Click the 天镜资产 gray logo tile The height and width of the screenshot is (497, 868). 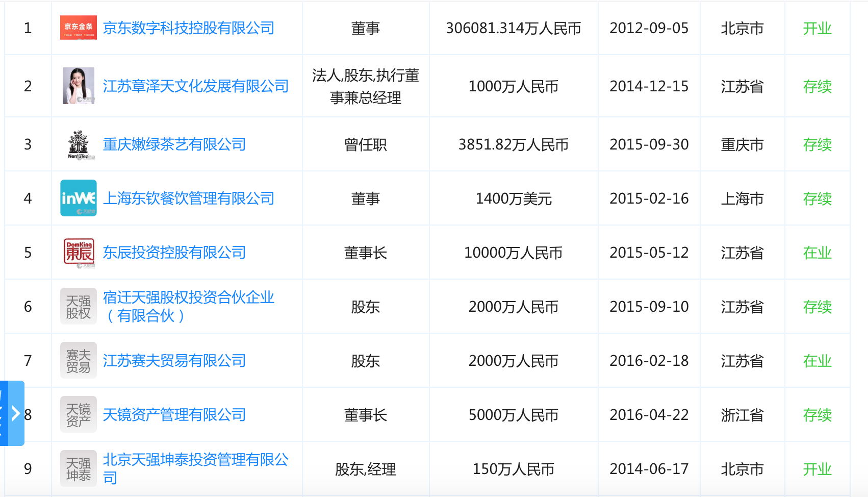[x=79, y=414]
